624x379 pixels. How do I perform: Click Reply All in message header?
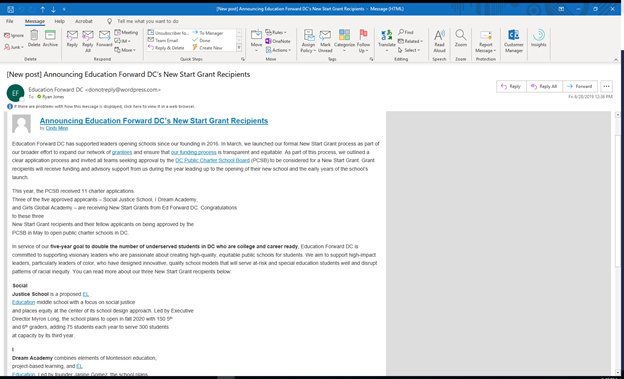tap(544, 86)
